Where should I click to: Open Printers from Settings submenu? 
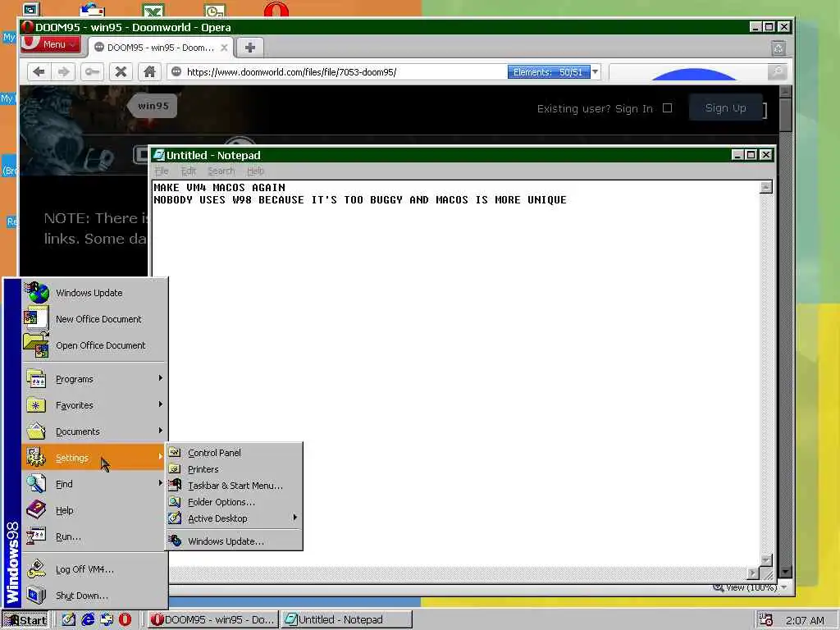pos(234,469)
